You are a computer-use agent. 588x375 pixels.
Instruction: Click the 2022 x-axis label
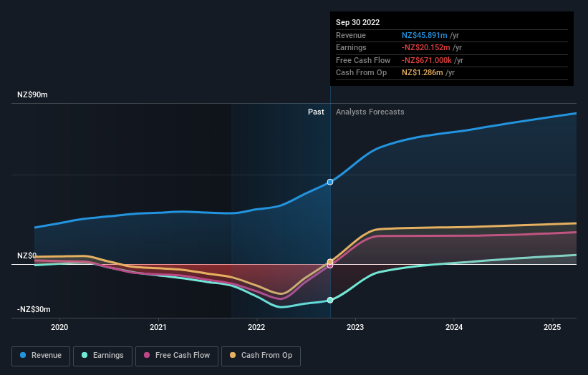point(256,327)
